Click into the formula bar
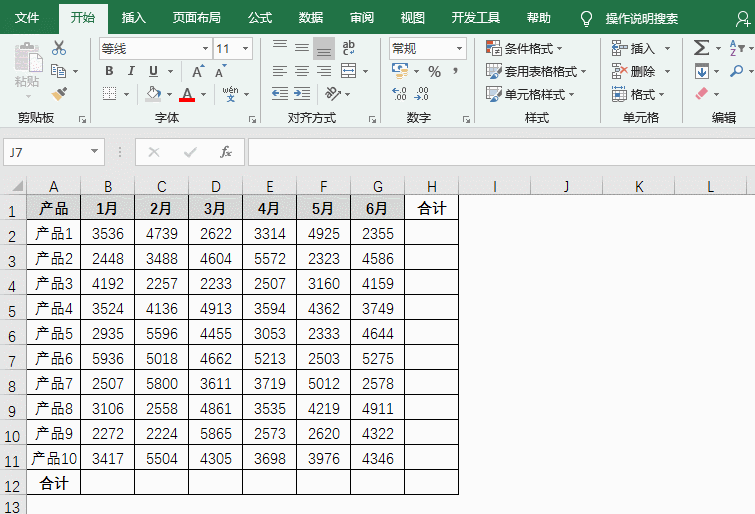 [x=501, y=152]
